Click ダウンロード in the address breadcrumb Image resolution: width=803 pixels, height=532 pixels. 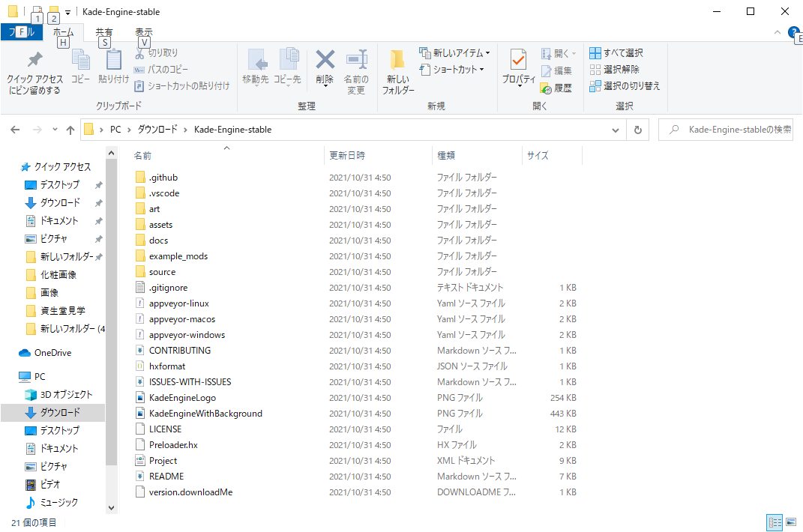click(x=157, y=130)
